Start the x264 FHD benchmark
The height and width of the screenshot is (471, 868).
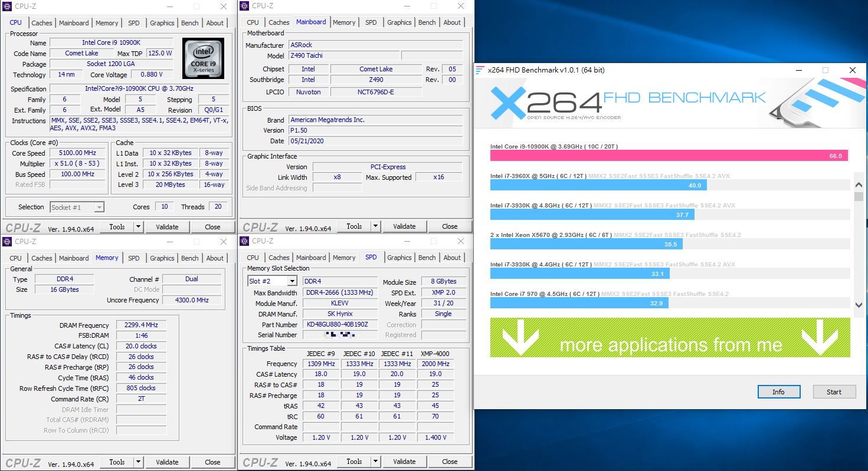tap(834, 392)
